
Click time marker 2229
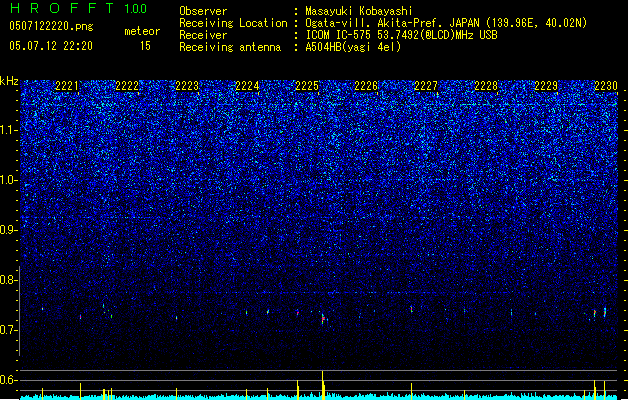[x=546, y=86]
